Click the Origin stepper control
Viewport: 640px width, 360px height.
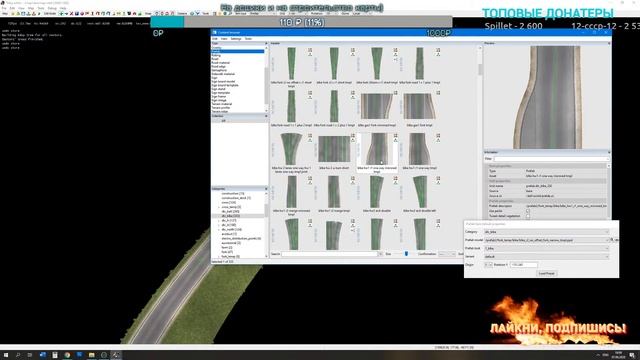488,265
